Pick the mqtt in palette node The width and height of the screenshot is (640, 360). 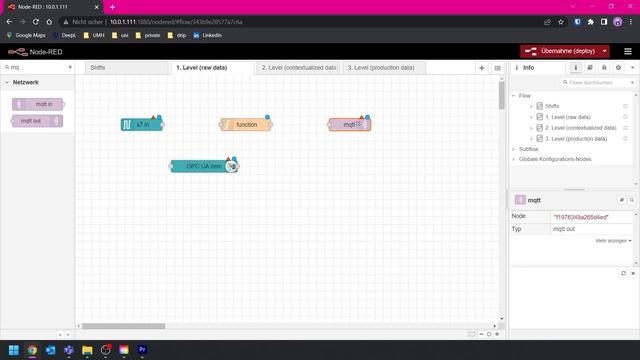pos(38,104)
